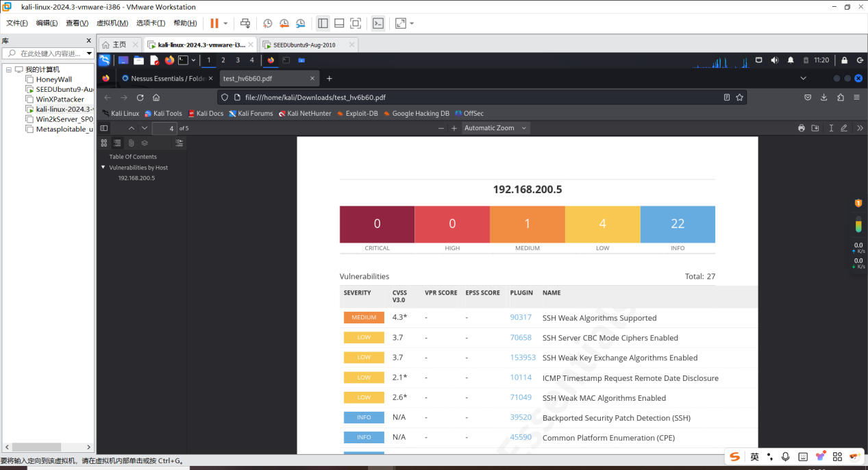Show PDF thumbnails view
The width and height of the screenshot is (868, 470).
104,143
